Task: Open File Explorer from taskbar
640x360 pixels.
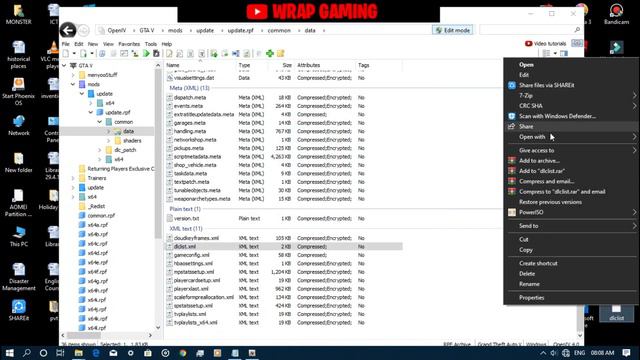Action: (x=78, y=353)
